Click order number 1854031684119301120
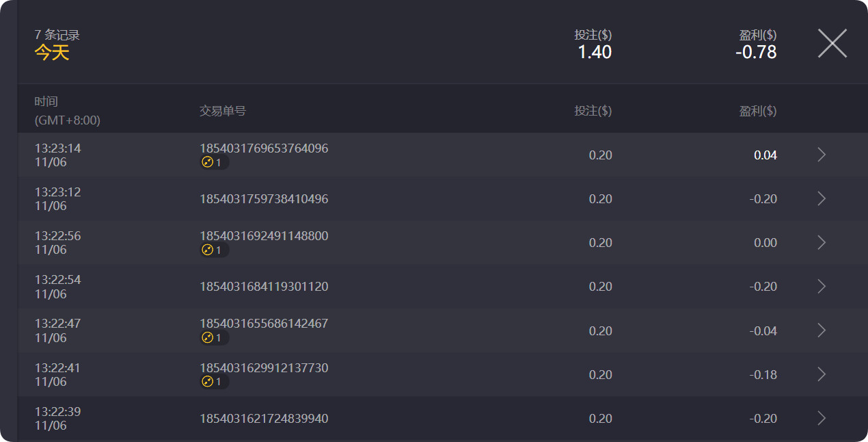Image resolution: width=868 pixels, height=442 pixels. pos(264,287)
